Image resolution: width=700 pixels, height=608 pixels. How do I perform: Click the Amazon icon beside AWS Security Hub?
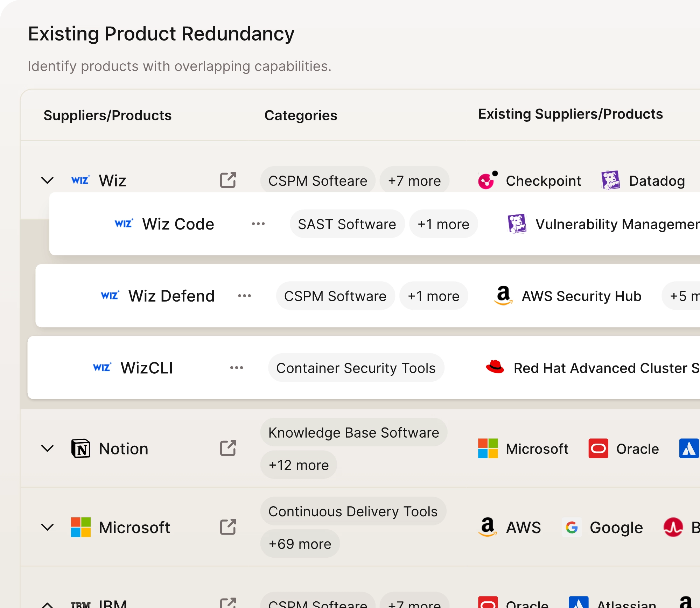503,296
